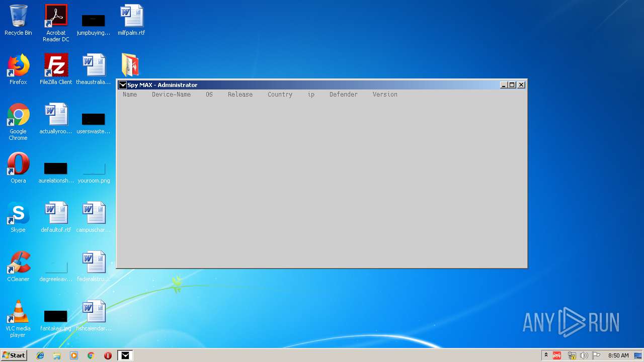Show hidden system tray icons

pos(546,355)
